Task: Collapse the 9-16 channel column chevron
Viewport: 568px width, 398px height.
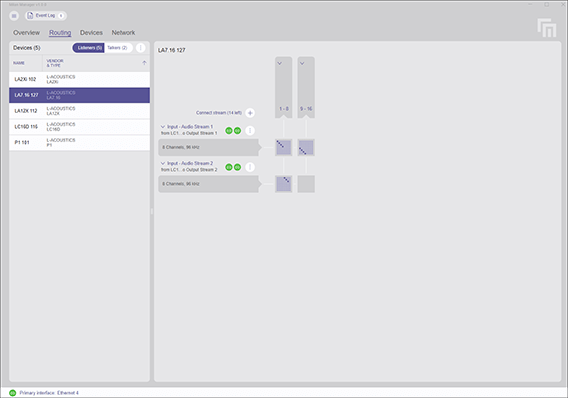Action: [302, 63]
